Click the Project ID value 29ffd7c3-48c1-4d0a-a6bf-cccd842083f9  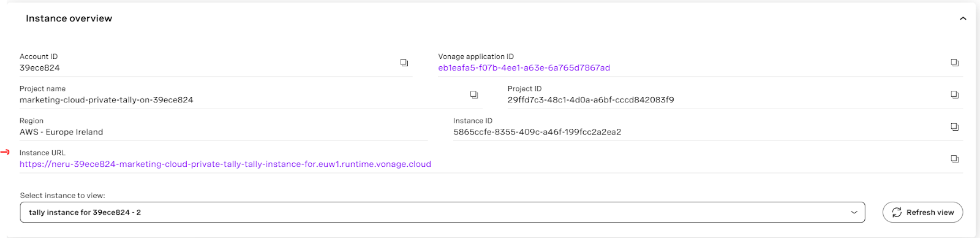pos(590,100)
